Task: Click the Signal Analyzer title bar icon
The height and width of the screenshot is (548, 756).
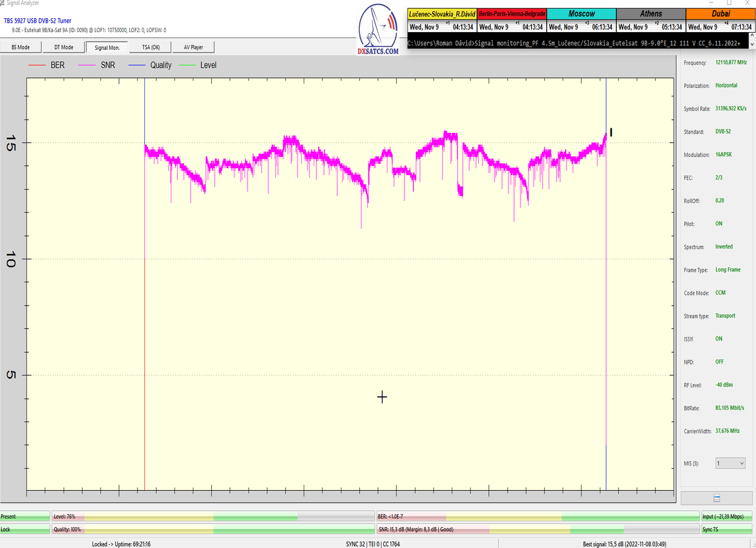Action: tap(3, 3)
